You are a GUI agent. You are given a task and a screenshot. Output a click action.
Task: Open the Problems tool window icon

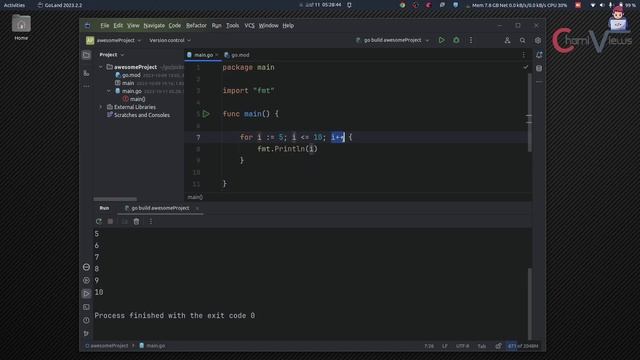tap(86, 320)
